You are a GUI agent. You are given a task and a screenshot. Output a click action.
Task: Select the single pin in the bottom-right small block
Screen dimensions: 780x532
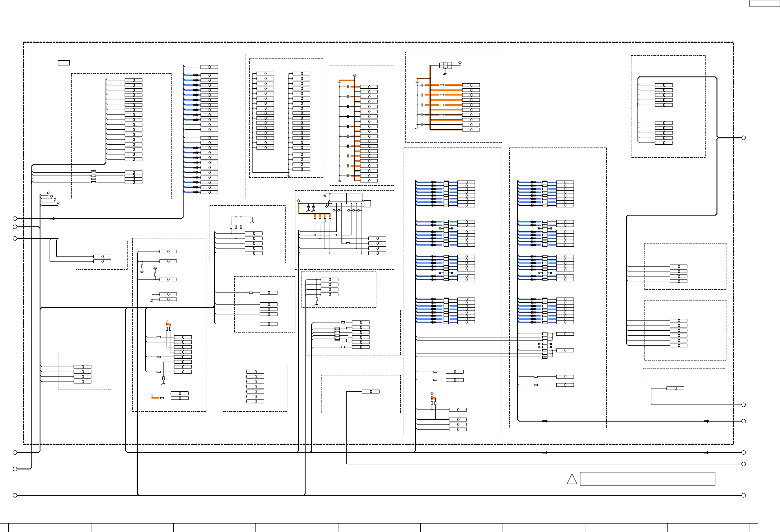(x=675, y=388)
